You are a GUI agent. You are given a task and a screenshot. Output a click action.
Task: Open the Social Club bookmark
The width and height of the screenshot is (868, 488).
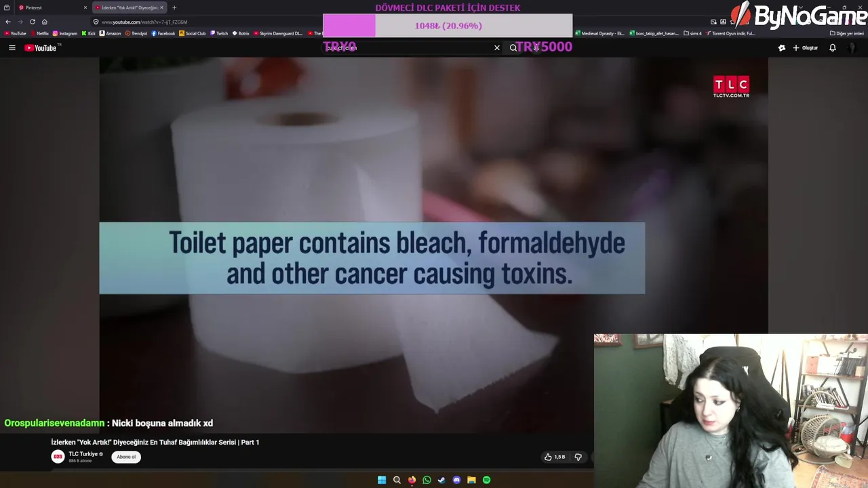point(193,33)
